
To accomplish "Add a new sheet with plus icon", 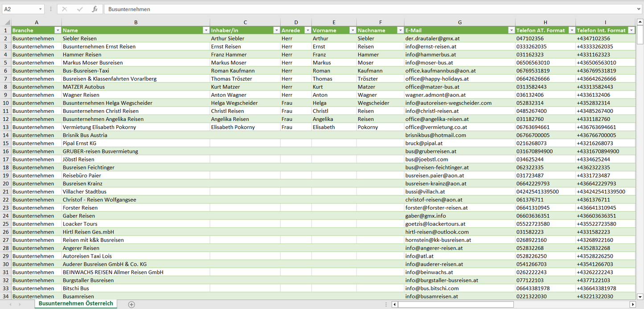I will tap(131, 304).
